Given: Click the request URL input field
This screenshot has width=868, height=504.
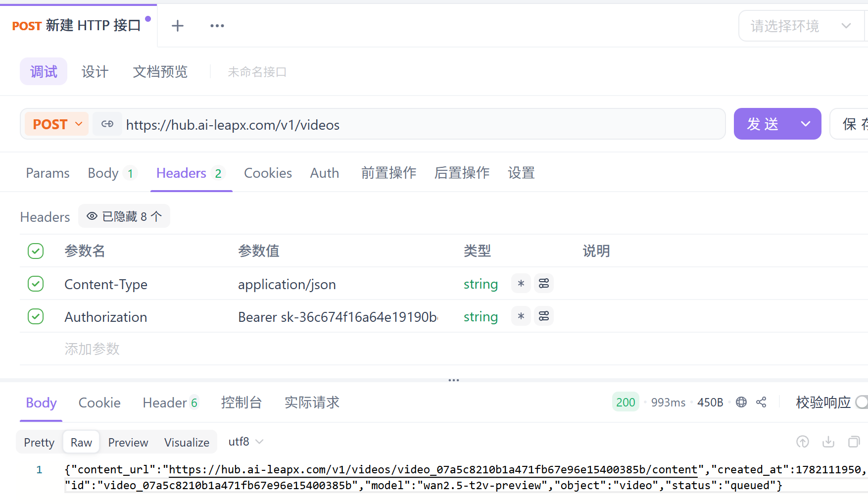Looking at the screenshot, I should (x=423, y=124).
